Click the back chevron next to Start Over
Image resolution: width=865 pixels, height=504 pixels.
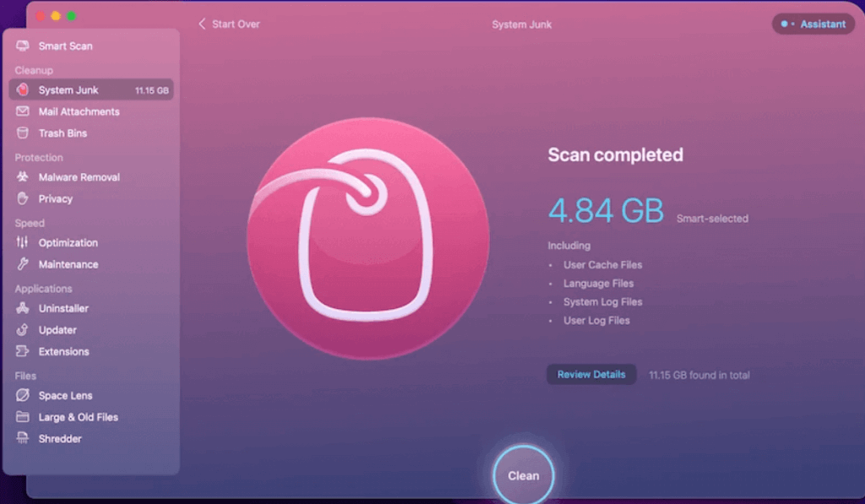point(202,24)
